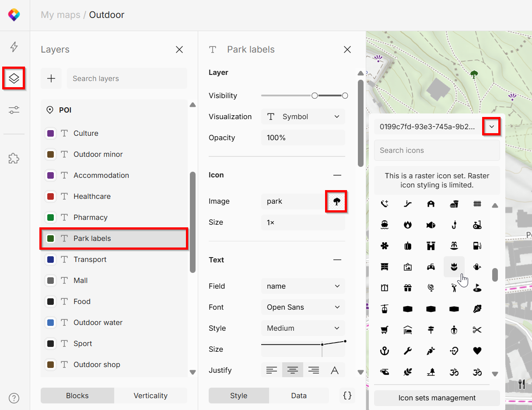Switch to the Data tab
Viewport: 532px width, 410px height.
tap(299, 396)
